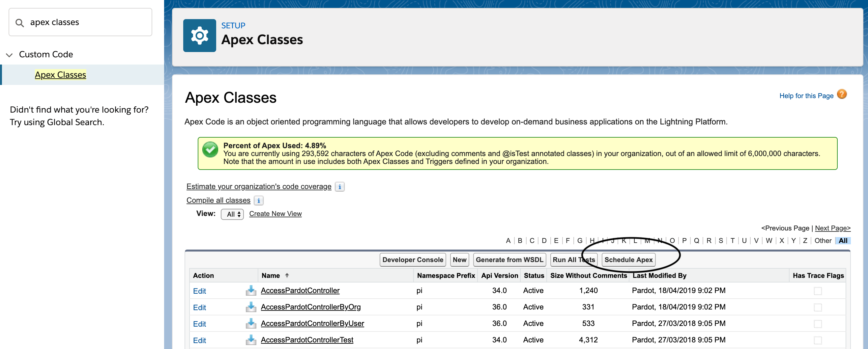
Task: Sort by the Name column header
Action: click(270, 276)
